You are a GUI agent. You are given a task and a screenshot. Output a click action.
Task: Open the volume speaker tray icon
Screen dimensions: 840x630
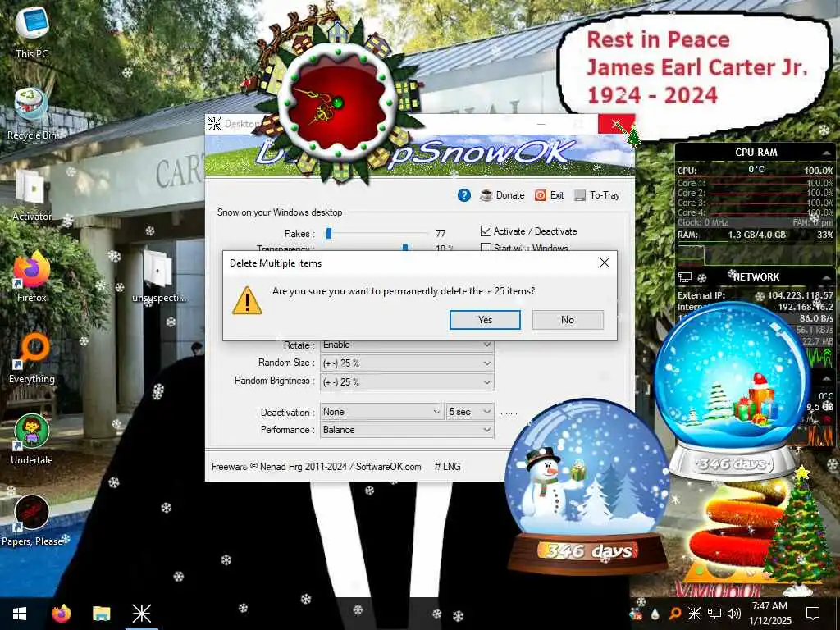tap(734, 614)
